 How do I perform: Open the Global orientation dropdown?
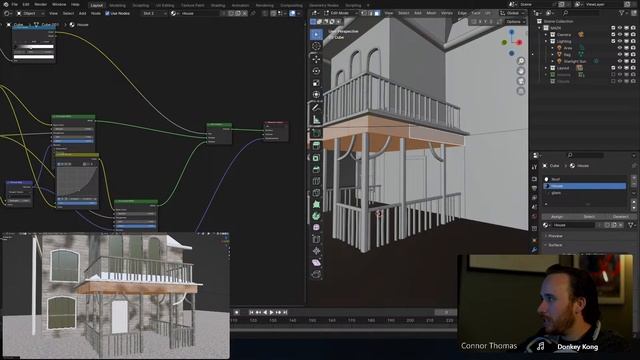pyautogui.click(x=512, y=13)
